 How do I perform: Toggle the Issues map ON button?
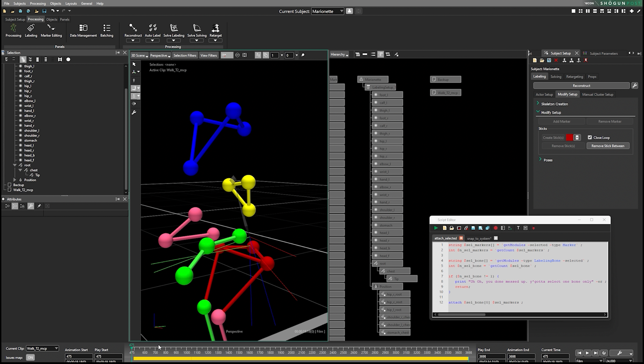(31, 358)
